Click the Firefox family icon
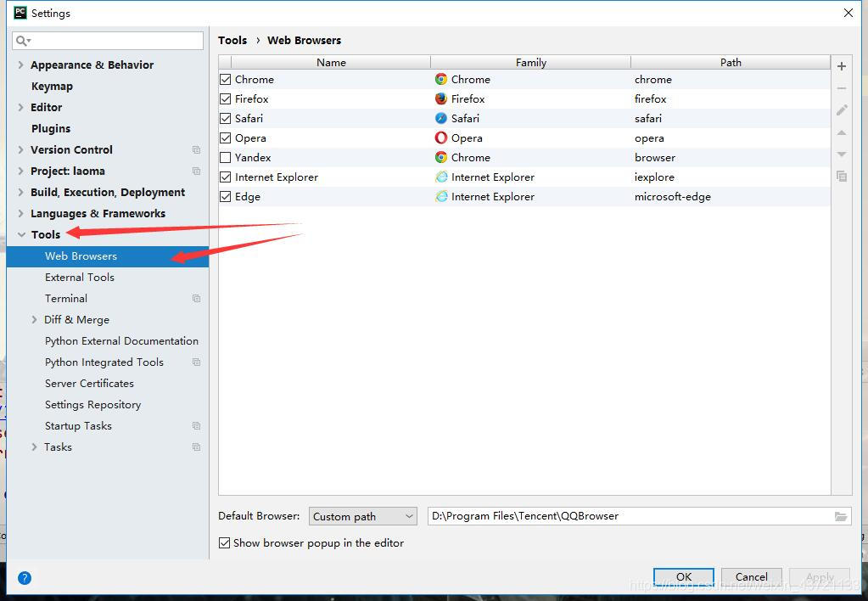The image size is (868, 601). pos(440,98)
